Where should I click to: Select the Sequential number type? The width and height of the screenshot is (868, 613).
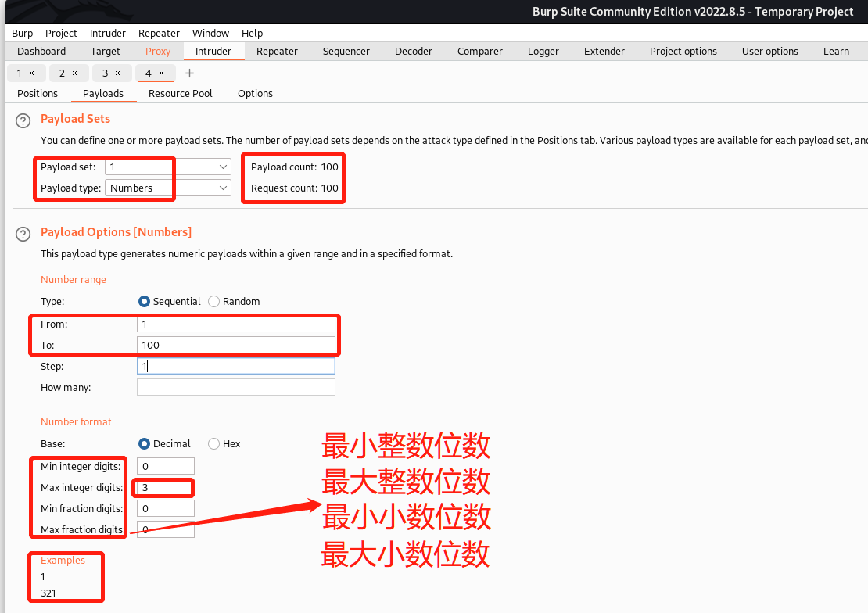144,302
